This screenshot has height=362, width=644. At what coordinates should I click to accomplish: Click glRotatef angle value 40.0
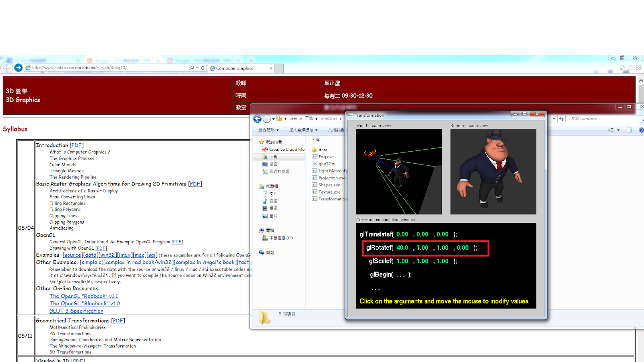click(x=402, y=248)
